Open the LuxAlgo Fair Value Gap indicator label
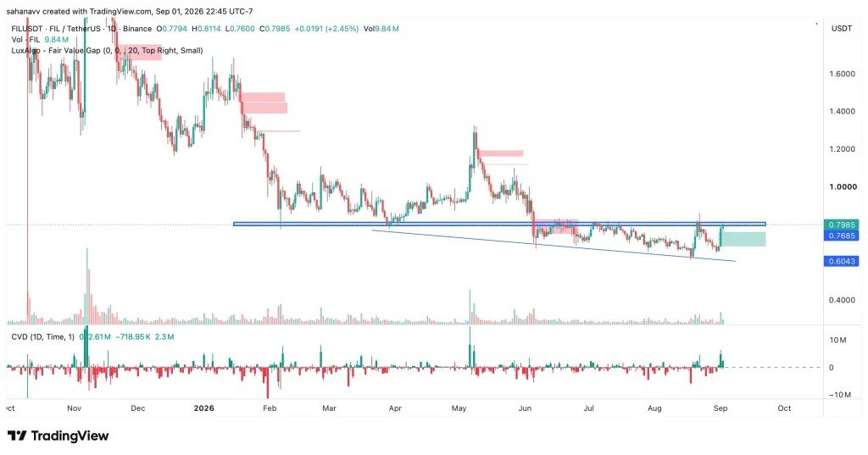 coord(107,50)
